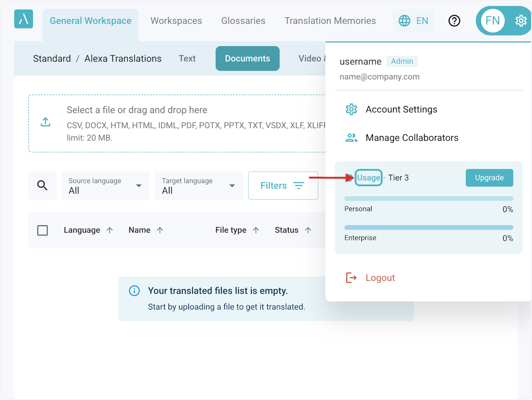Click the Usage link
This screenshot has height=400, width=532.
368,178
